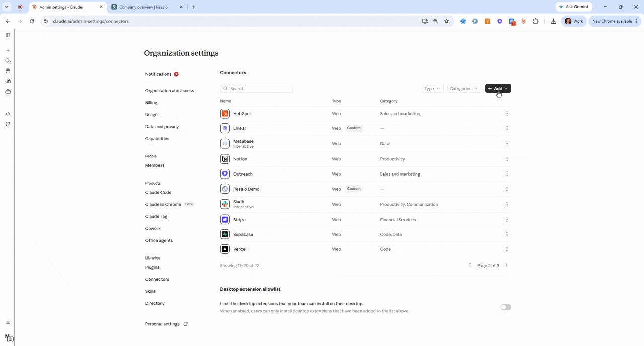Click the HubSpot connector logo
This screenshot has width=644, height=346.
click(x=225, y=114)
